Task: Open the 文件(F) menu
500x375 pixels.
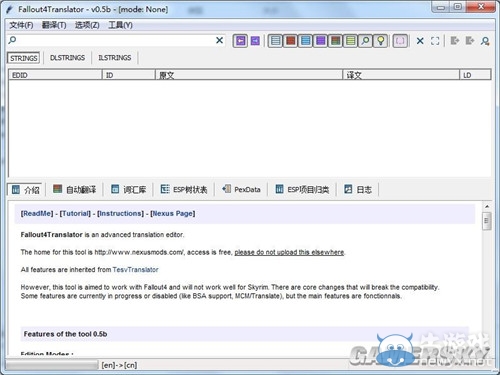Action: (21, 25)
